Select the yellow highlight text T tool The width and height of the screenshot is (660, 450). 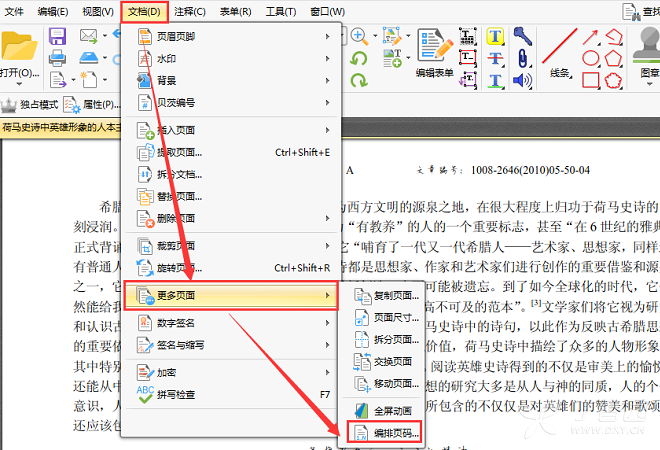495,37
